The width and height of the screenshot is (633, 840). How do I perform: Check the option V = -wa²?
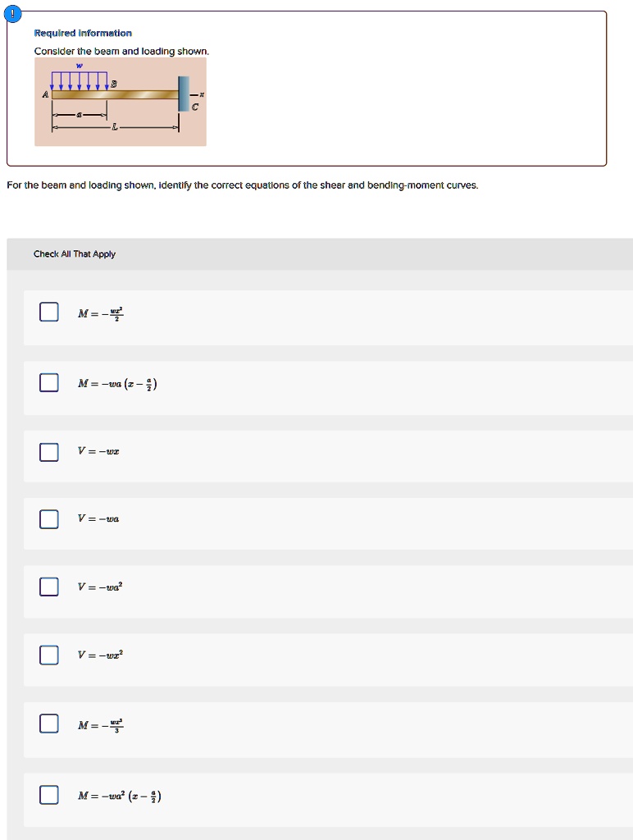[x=48, y=586]
